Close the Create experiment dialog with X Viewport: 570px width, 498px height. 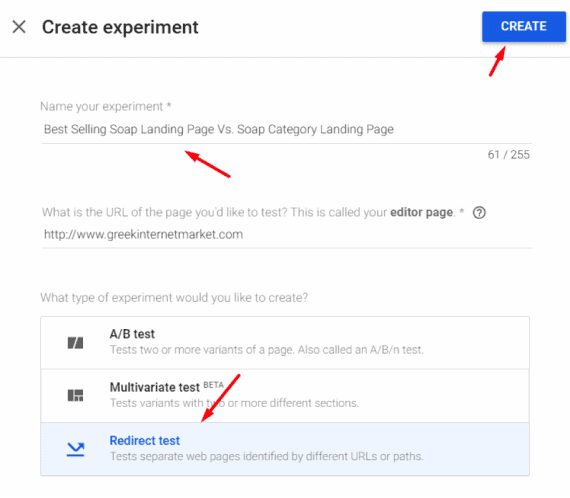pyautogui.click(x=19, y=27)
